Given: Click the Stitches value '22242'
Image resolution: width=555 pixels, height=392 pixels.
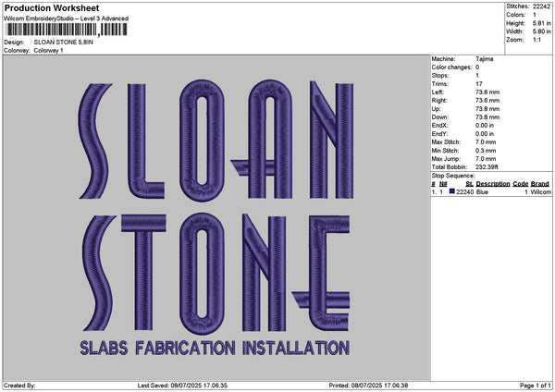Looking at the screenshot, I should pyautogui.click(x=541, y=6).
